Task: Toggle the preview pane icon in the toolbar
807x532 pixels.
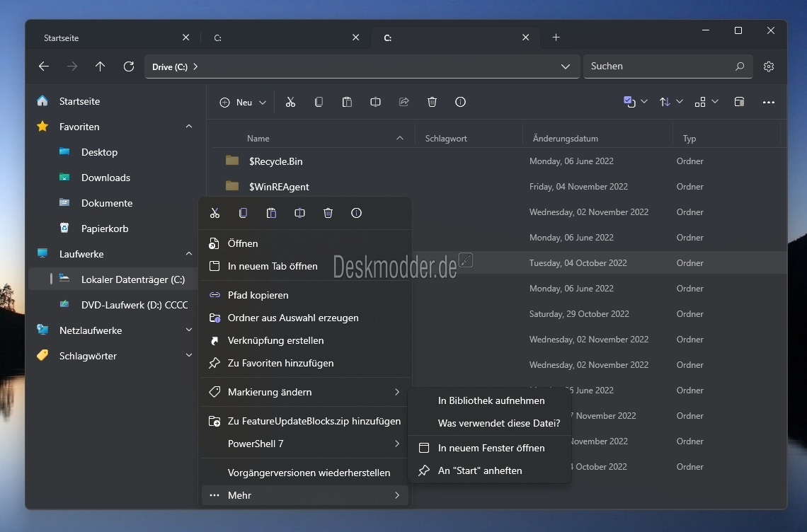Action: click(739, 102)
